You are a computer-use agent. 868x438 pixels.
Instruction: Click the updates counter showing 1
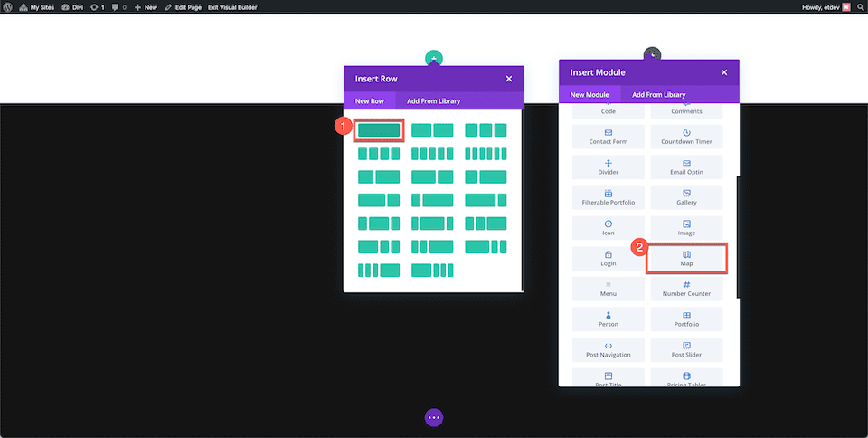pos(97,8)
